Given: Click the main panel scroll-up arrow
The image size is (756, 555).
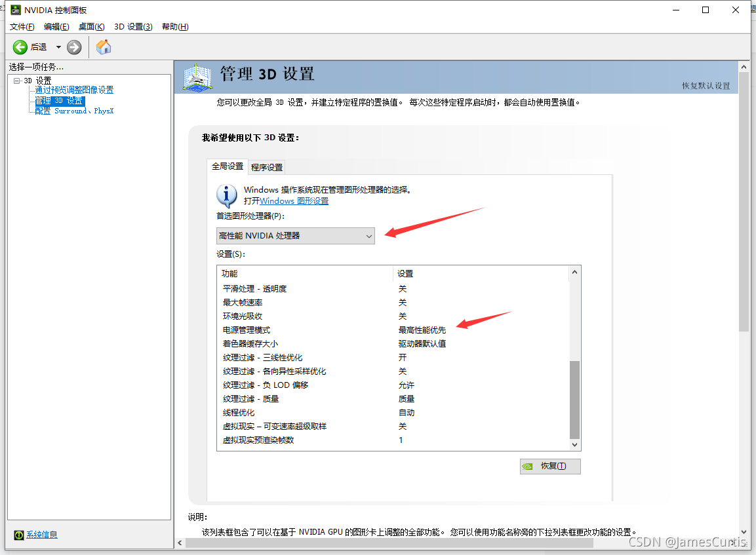Looking at the screenshot, I should pos(744,67).
